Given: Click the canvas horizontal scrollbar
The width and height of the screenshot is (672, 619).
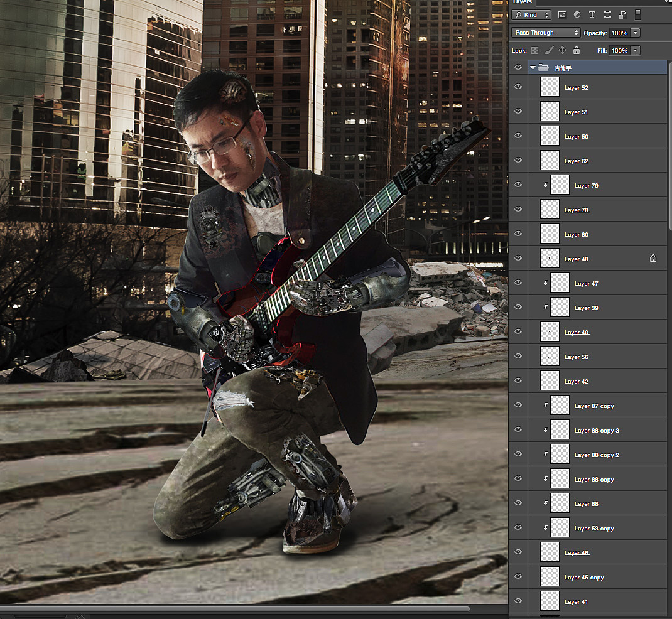Looking at the screenshot, I should tap(235, 609).
